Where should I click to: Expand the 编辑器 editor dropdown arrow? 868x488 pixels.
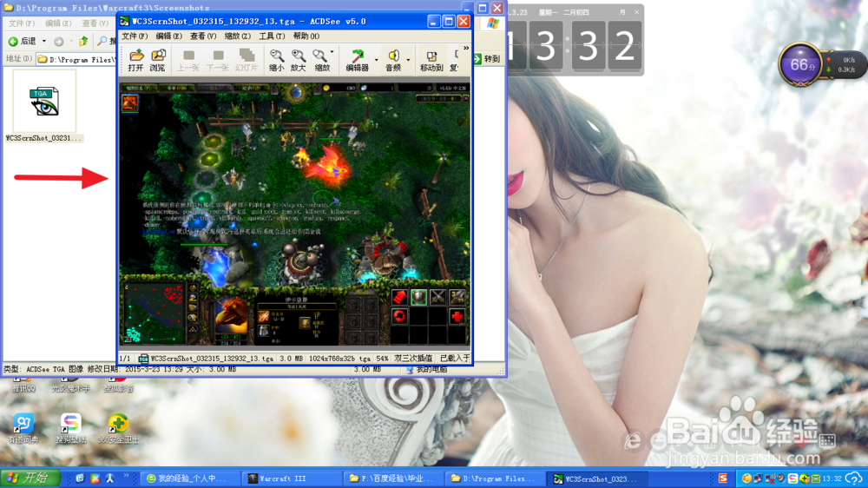pos(376,60)
